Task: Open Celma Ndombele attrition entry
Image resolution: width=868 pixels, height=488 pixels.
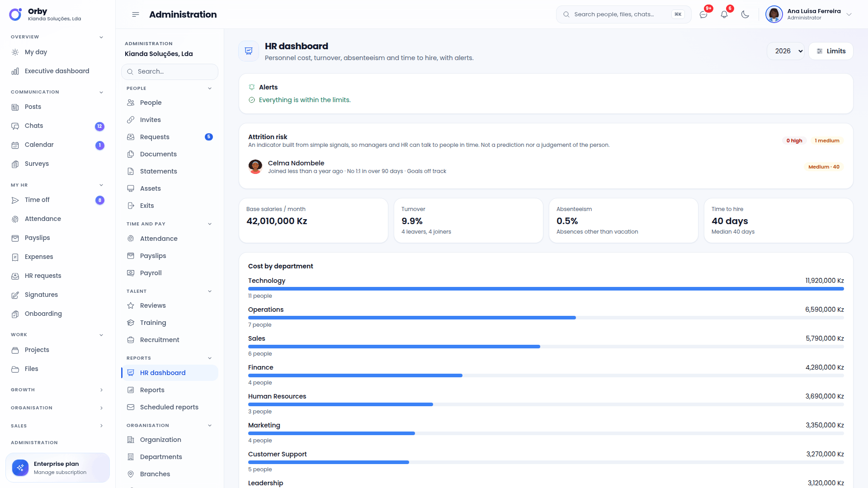Action: [x=546, y=167]
